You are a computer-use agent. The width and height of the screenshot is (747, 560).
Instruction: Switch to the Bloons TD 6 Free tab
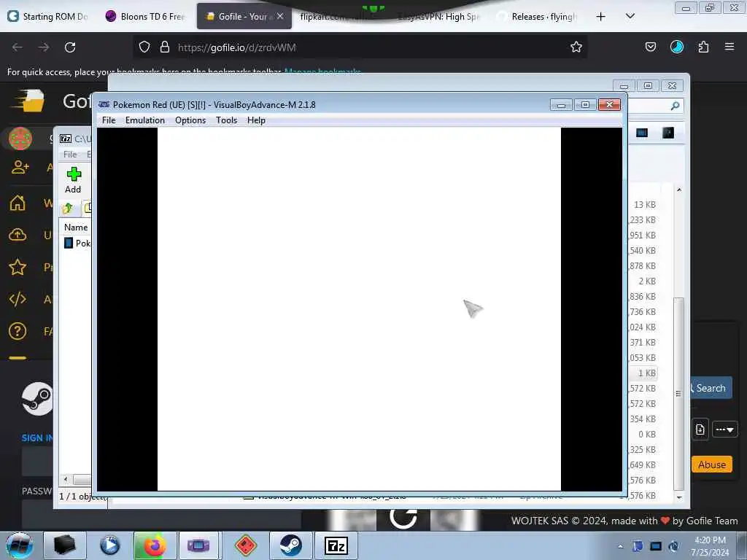[x=145, y=17]
